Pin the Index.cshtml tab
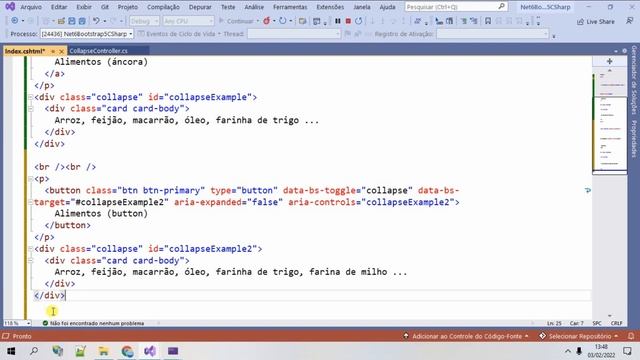The image size is (640, 360). pyautogui.click(x=53, y=51)
